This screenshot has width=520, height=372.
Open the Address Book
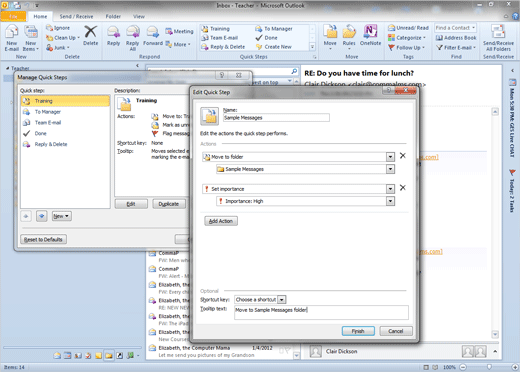click(x=456, y=38)
